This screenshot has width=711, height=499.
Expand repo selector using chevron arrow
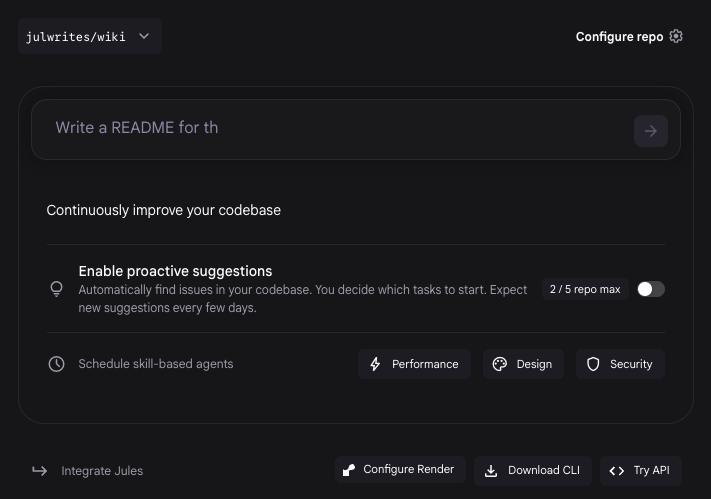[144, 36]
